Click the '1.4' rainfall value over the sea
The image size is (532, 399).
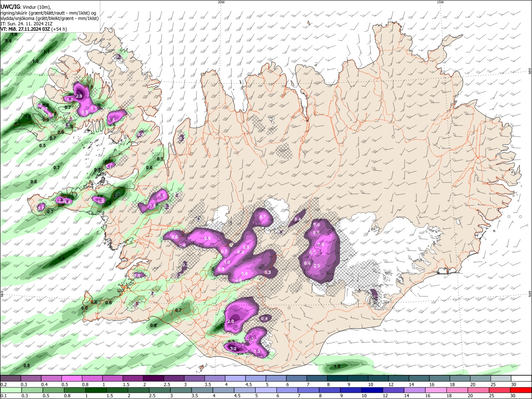tap(62, 258)
